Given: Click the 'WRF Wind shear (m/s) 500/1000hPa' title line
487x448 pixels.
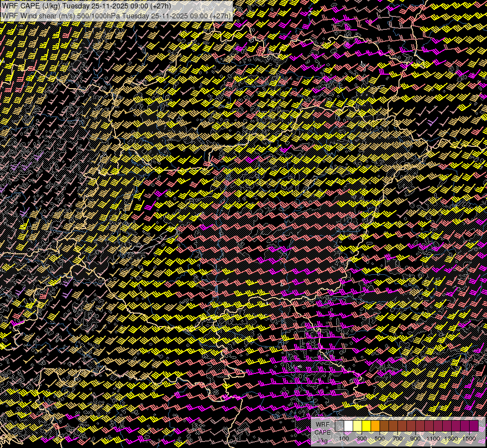Looking at the screenshot, I should (116, 16).
